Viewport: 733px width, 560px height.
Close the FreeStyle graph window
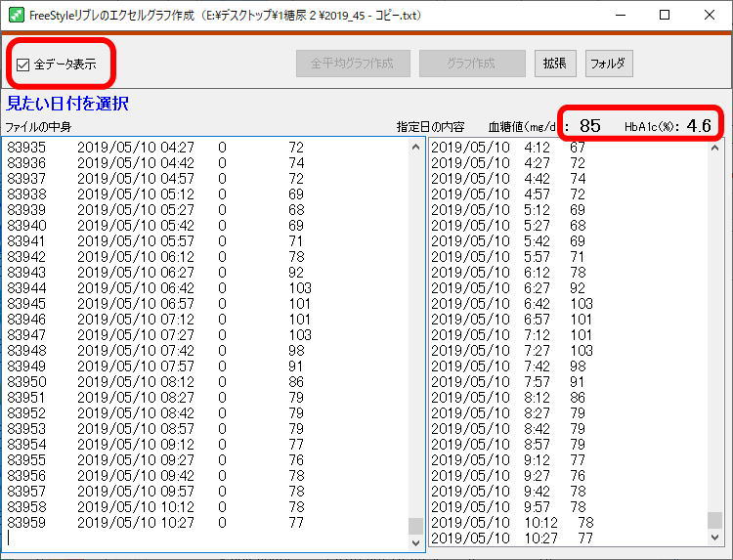710,15
